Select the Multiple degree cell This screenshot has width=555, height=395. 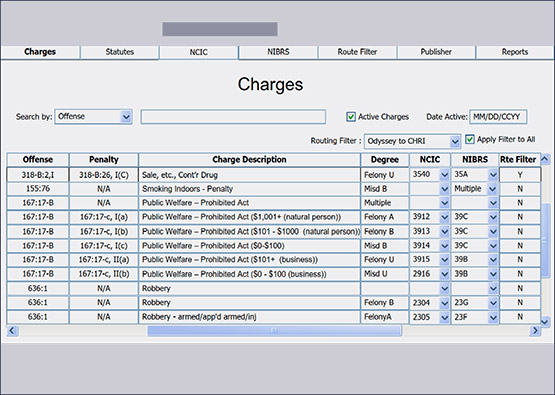(x=385, y=203)
